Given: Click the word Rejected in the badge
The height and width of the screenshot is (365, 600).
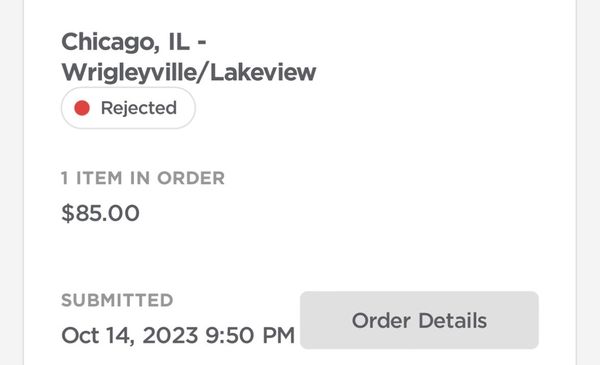Looking at the screenshot, I should [x=139, y=108].
